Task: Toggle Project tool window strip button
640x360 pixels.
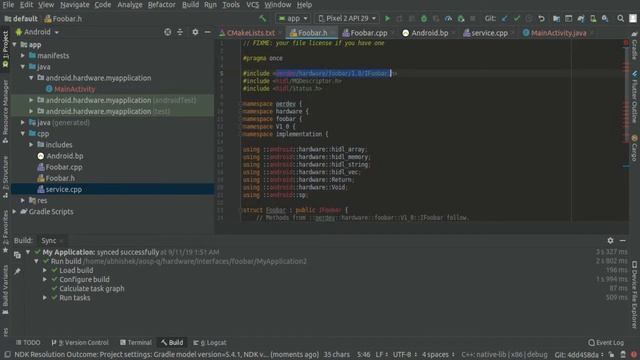Action: coord(5,49)
